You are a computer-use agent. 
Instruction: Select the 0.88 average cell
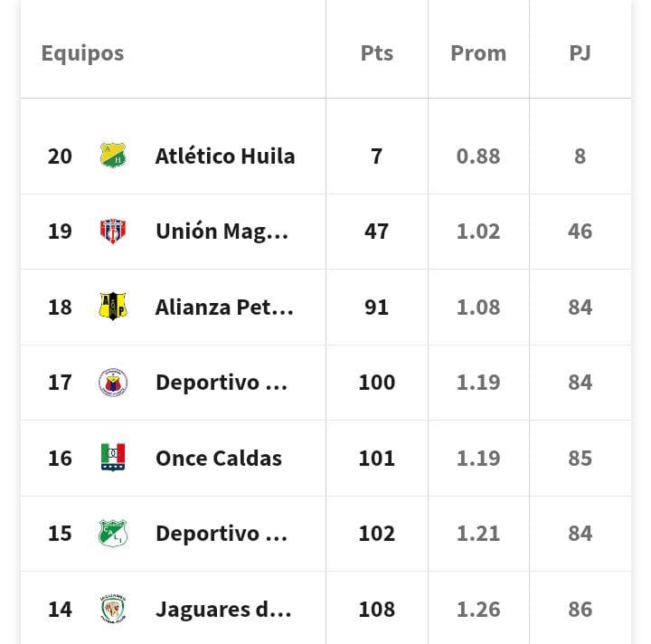coord(478,156)
